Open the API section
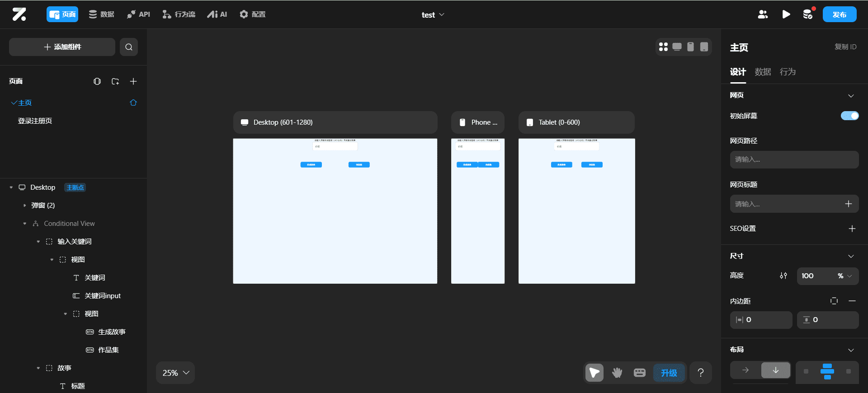The height and width of the screenshot is (393, 868). tap(138, 14)
